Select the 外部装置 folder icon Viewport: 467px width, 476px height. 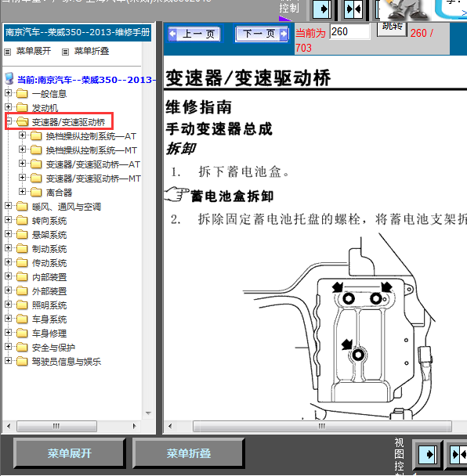[22, 290]
